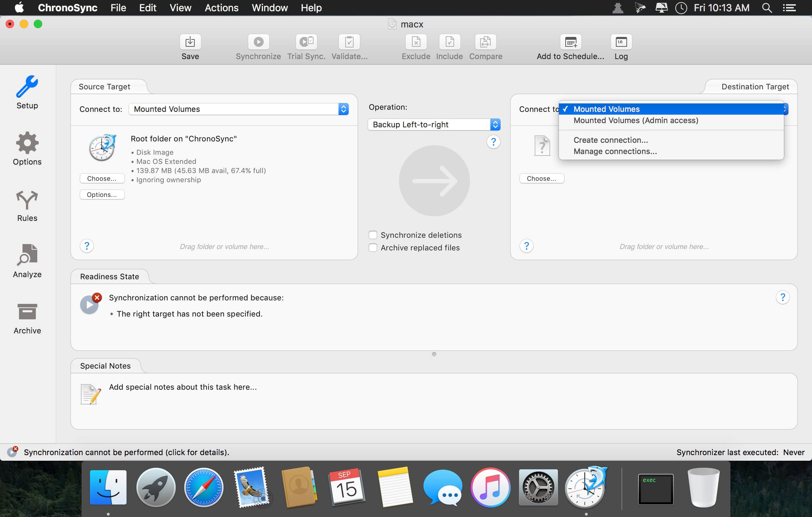Click the source Choose... button

(102, 178)
